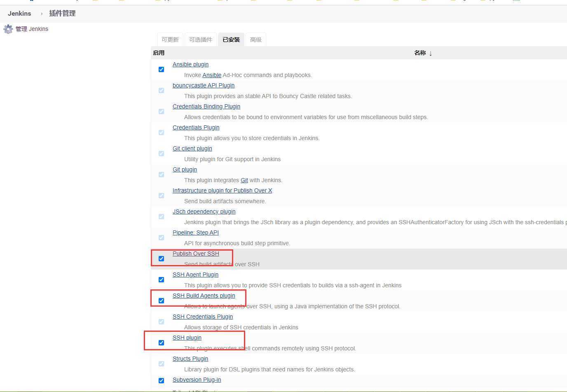Toggle the Credentials Binding Plugin checkbox

coord(162,111)
